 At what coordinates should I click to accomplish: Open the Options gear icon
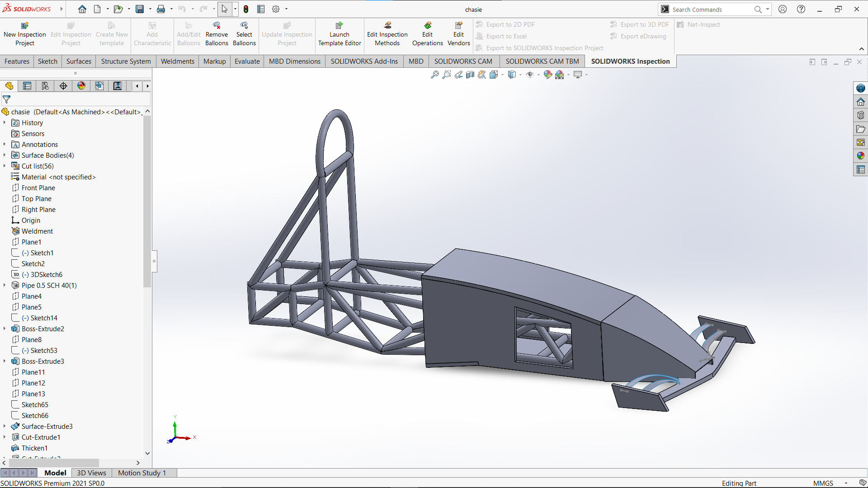[x=276, y=9]
